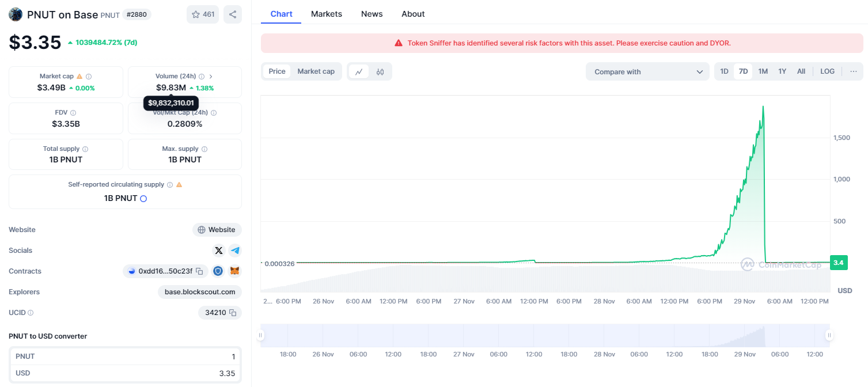Click the left range slider handle
Image resolution: width=868 pixels, height=387 pixels.
(x=261, y=335)
